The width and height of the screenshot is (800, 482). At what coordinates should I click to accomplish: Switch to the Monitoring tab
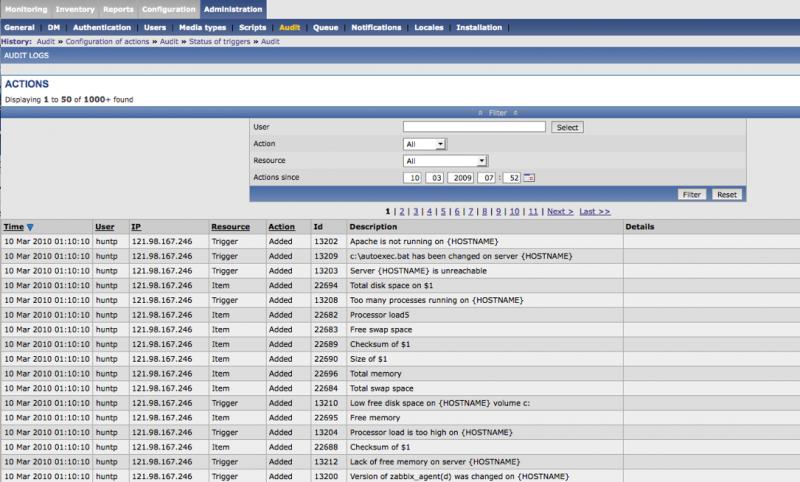26,9
